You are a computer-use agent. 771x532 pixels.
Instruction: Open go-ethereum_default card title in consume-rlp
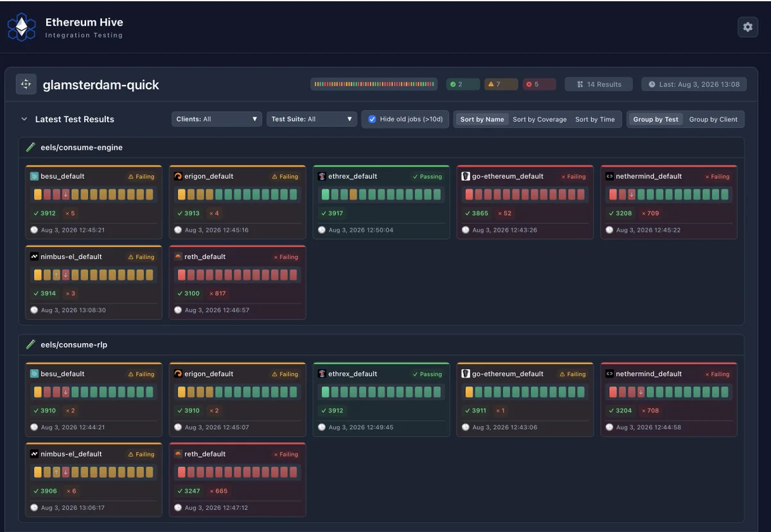tap(508, 373)
